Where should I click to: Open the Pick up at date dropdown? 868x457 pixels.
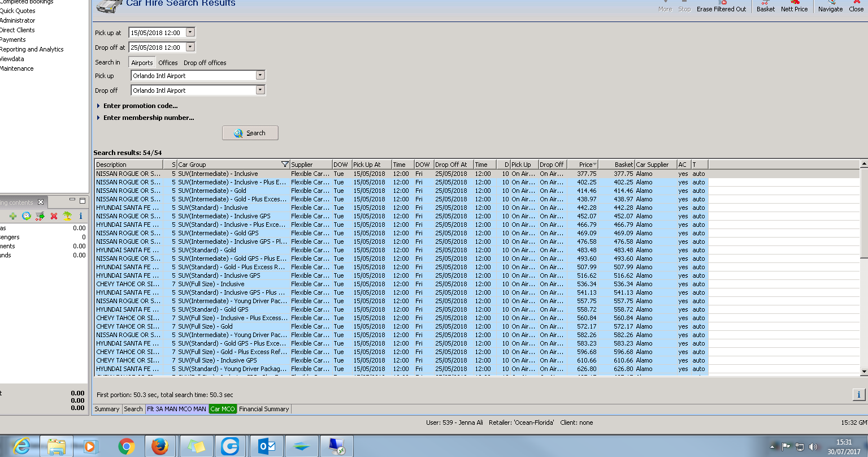190,33
